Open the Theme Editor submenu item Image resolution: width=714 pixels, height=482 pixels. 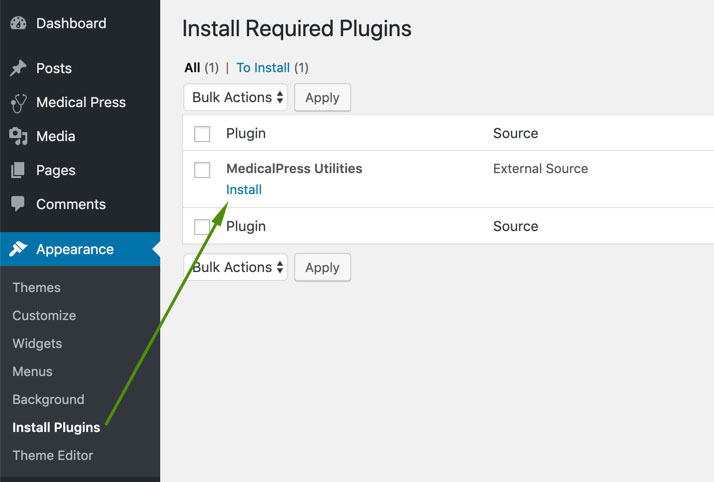53,456
